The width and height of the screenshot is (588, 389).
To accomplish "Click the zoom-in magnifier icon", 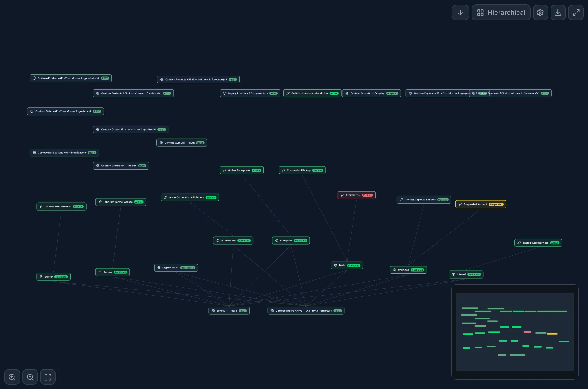I will (12, 377).
